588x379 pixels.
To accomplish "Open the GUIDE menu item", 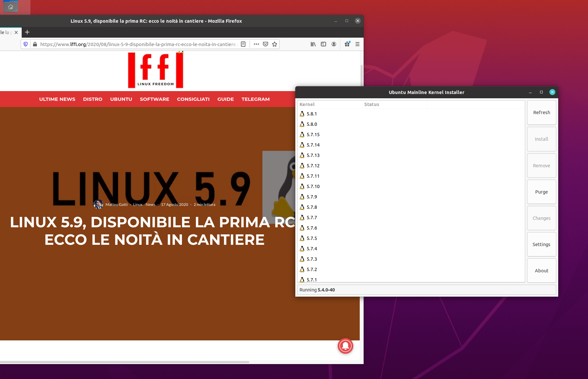I will 226,99.
